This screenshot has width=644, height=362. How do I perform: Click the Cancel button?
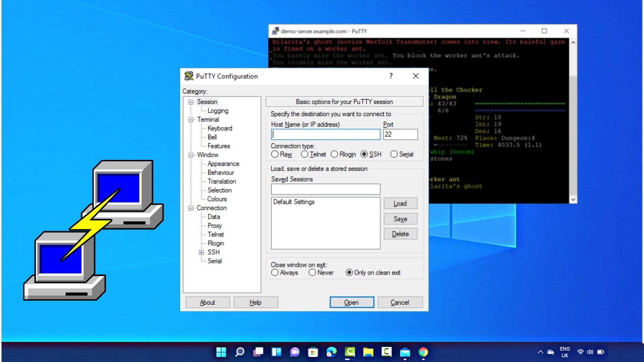click(400, 302)
